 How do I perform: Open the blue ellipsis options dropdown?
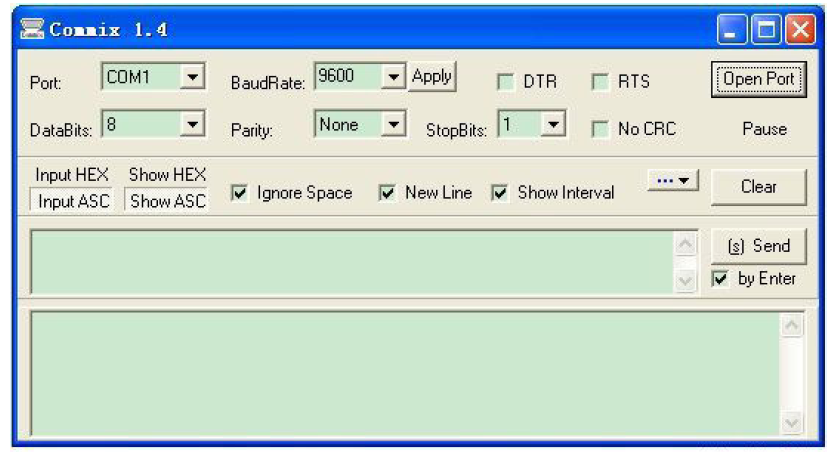tap(672, 181)
